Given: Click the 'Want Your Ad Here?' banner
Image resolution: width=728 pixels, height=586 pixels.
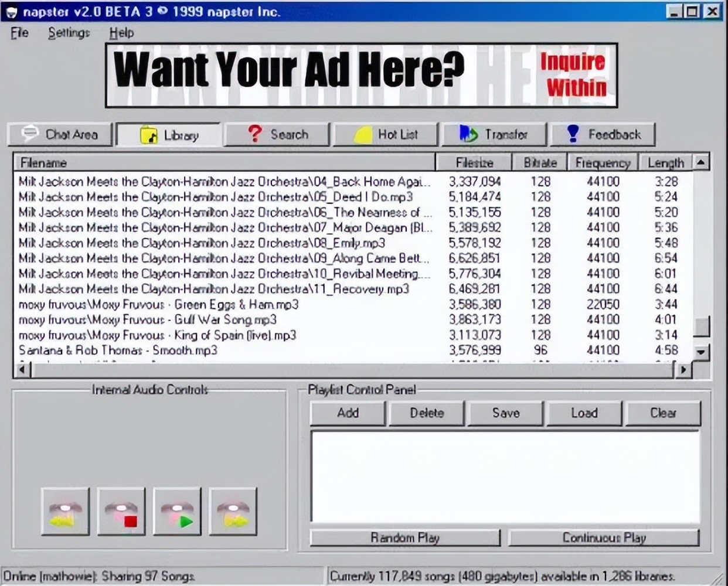Looking at the screenshot, I should tap(361, 75).
